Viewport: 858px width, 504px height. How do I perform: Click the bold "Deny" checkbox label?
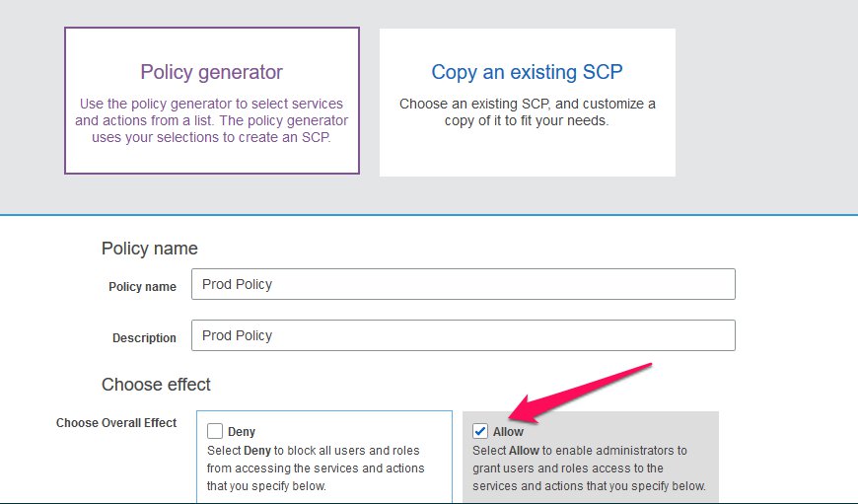click(x=242, y=432)
